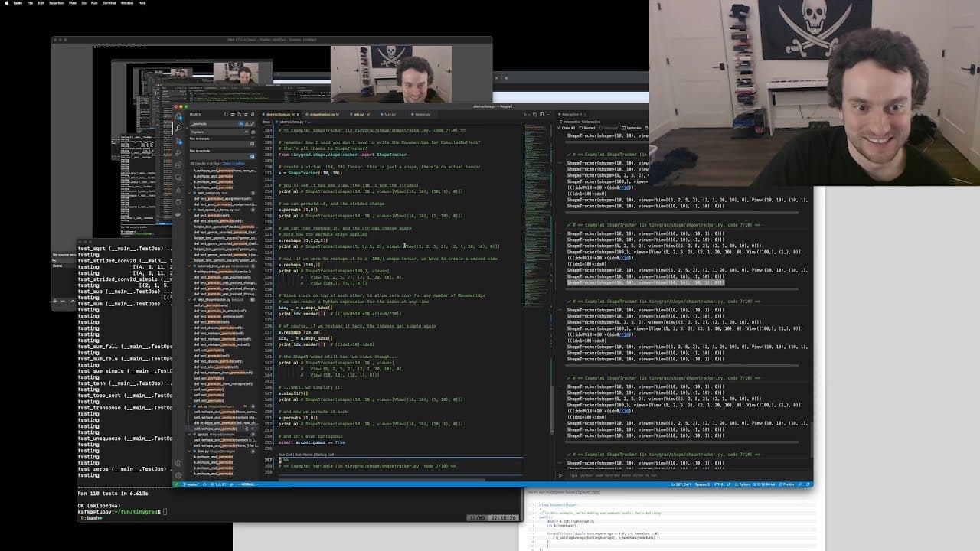This screenshot has height=551, width=980.
Task: Click the Prettier status bar item
Action: (x=786, y=484)
